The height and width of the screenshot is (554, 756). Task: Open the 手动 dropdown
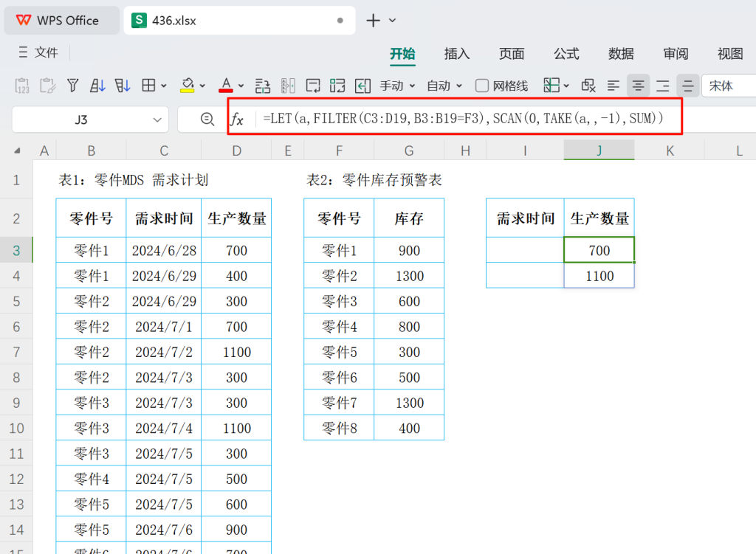click(x=397, y=86)
